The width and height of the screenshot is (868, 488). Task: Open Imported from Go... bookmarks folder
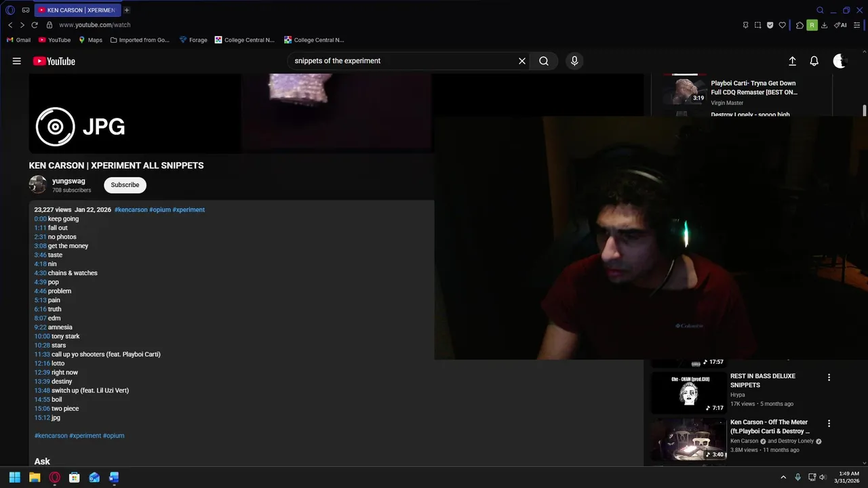(x=140, y=40)
